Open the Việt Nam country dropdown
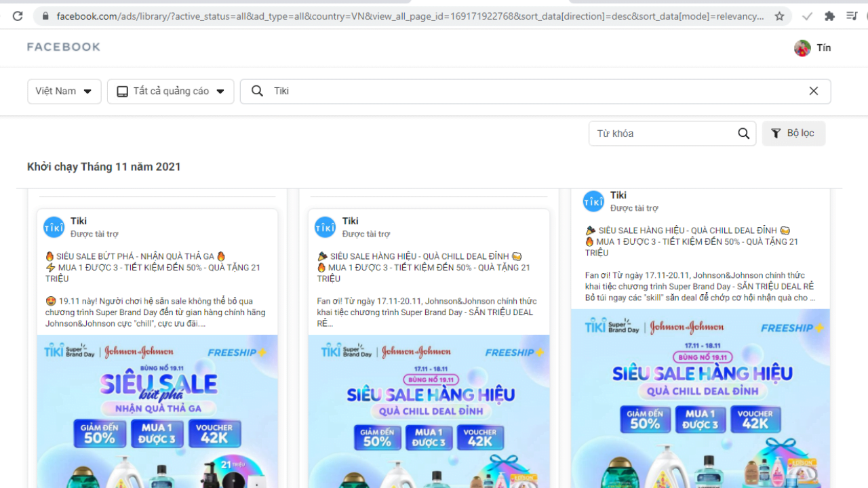Screen dimensions: 868x488 [64, 91]
